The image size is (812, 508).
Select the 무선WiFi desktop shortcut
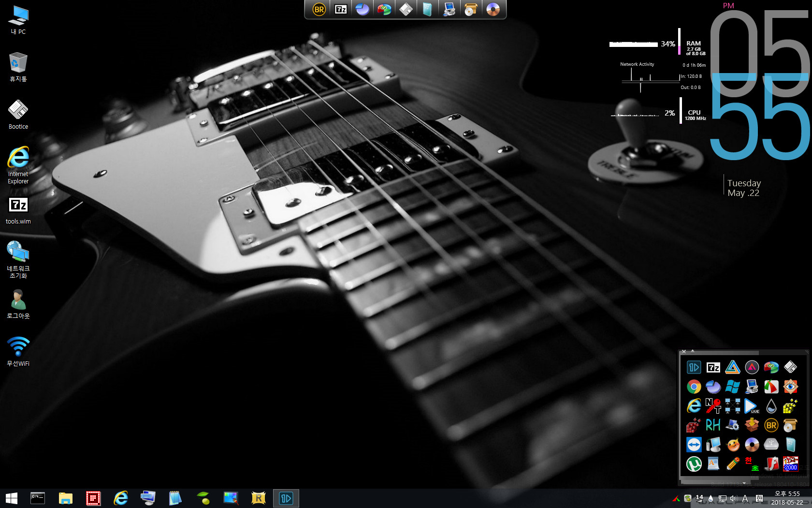(18, 352)
